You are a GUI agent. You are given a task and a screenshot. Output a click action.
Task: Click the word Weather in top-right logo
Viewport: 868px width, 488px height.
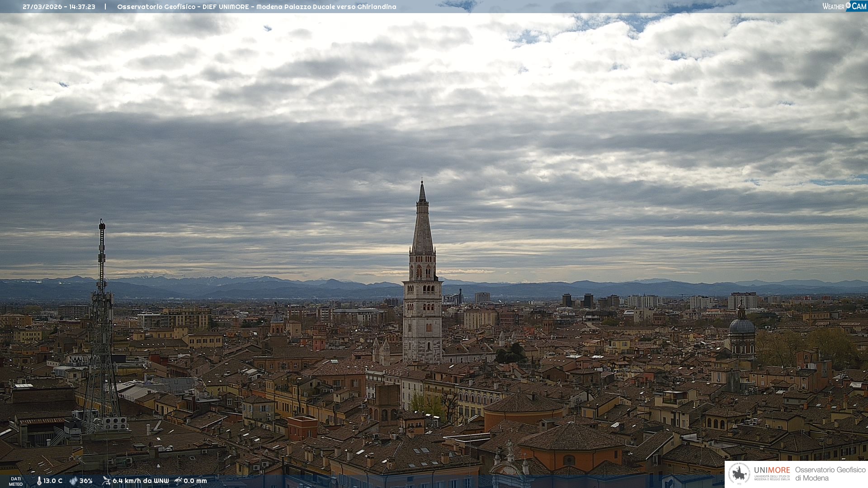tap(833, 6)
